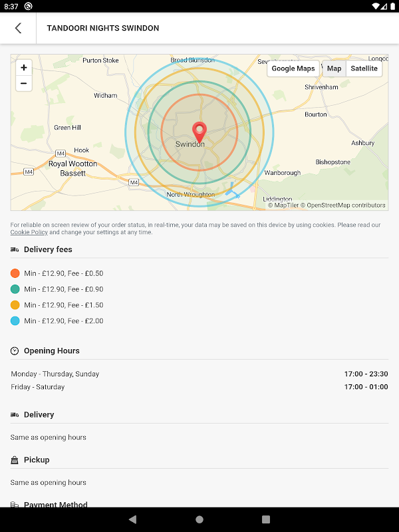The width and height of the screenshot is (399, 532).
Task: Tap 'Min - £12.90, Fee - £2.00' text
Action: point(63,321)
